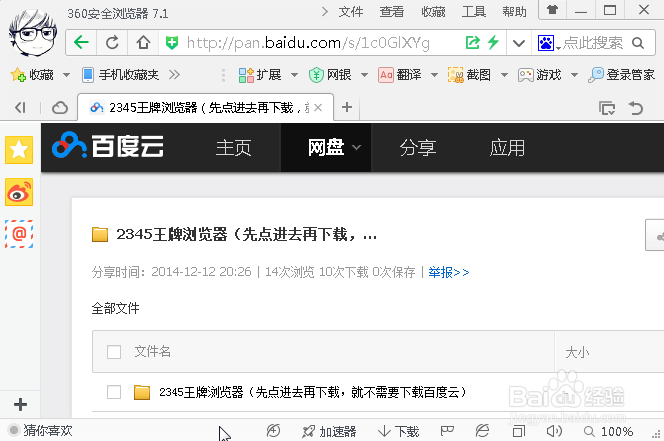
Task: Go to 分享 in navigation
Action: click(x=418, y=148)
